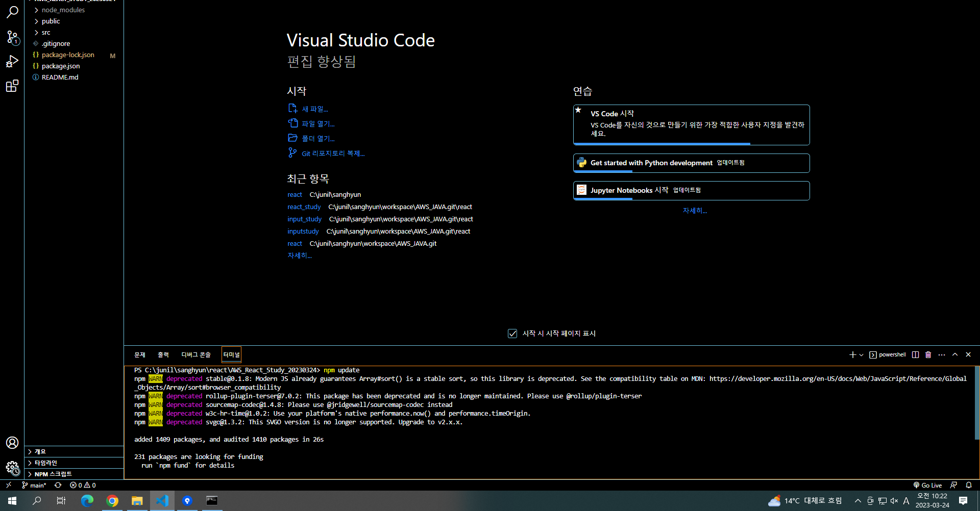The image size is (980, 511).
Task: Open the Accounts menu icon
Action: click(x=12, y=443)
